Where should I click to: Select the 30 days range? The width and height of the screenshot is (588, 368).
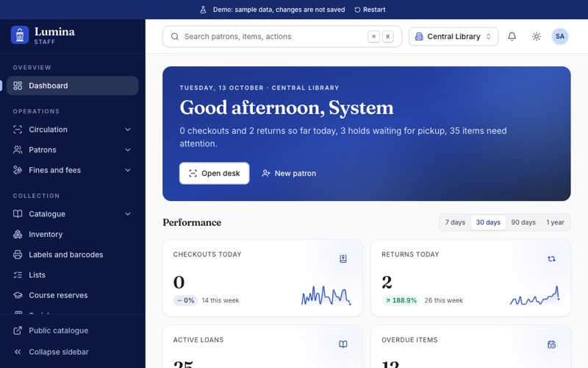click(x=488, y=222)
